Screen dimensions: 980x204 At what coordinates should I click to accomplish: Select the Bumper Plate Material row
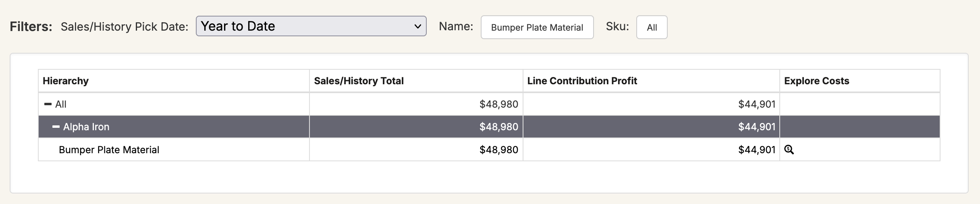(x=489, y=150)
